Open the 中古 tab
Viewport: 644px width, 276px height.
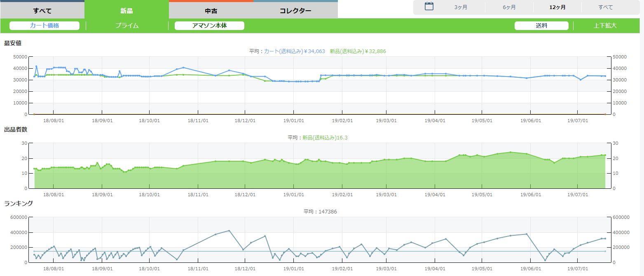pos(211,11)
